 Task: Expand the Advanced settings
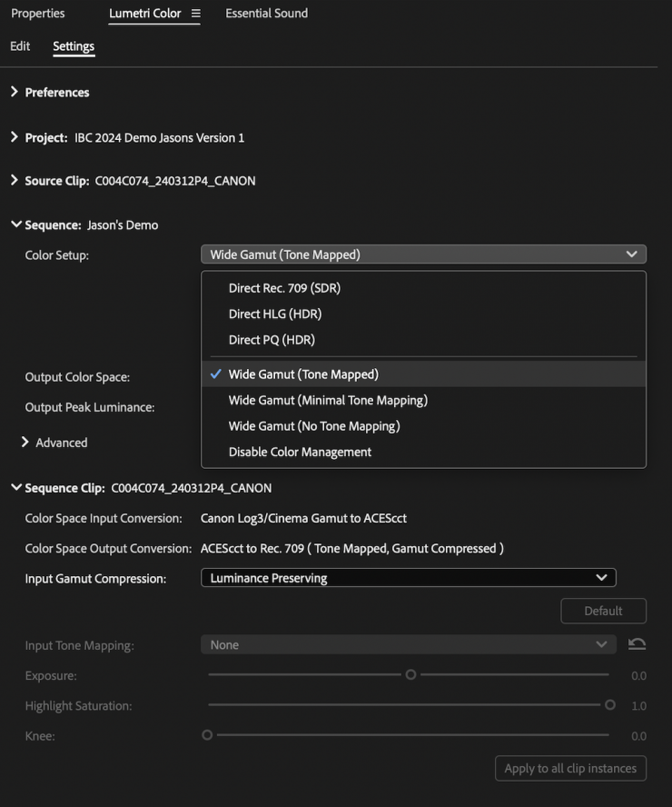[x=25, y=443]
